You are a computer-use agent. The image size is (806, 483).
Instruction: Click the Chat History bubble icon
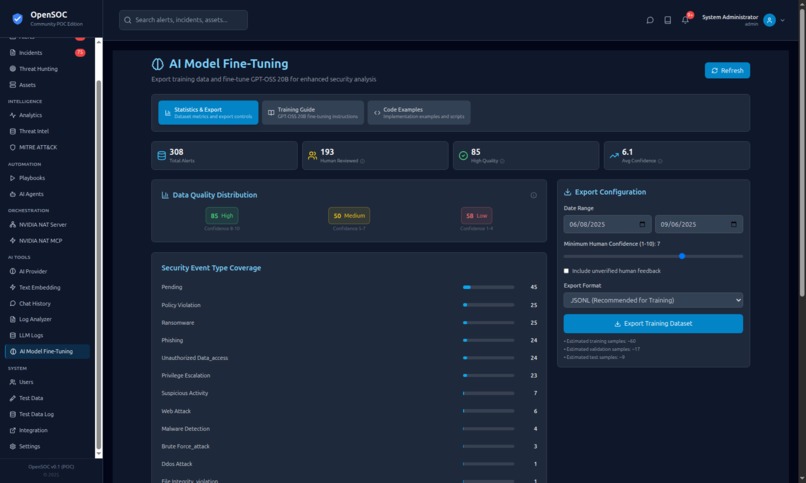12,303
